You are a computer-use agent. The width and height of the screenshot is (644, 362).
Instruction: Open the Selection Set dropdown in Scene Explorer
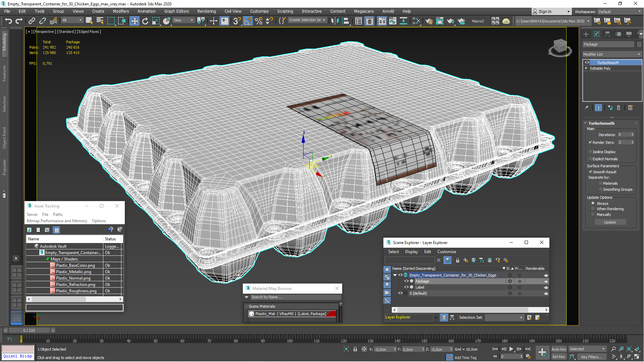coord(504,317)
